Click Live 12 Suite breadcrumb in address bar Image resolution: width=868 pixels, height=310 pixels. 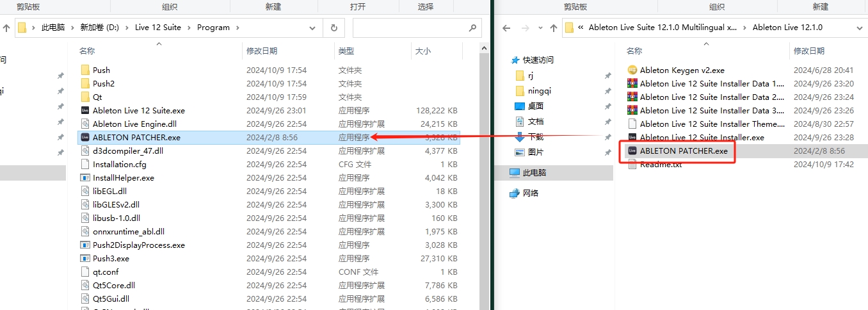click(x=158, y=28)
